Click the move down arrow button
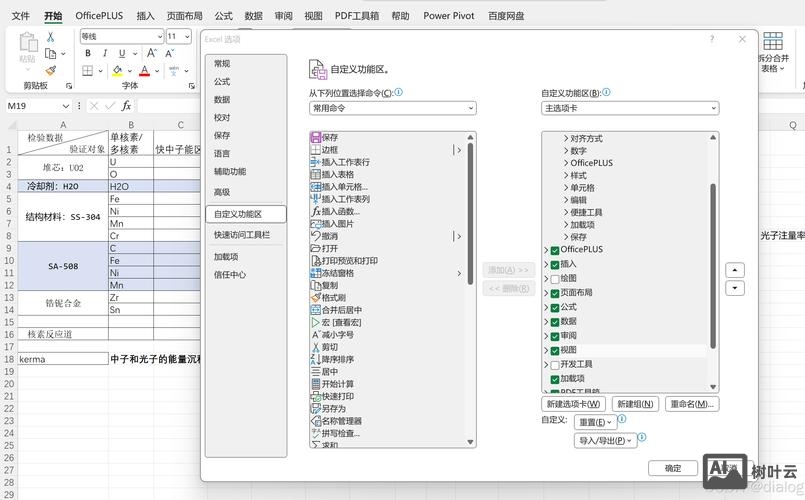The width and height of the screenshot is (805, 500). pyautogui.click(x=735, y=288)
